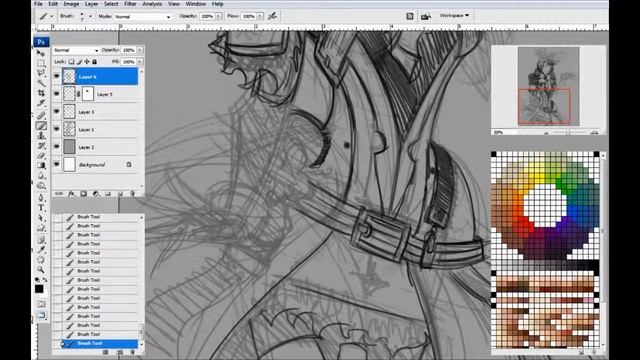Hide the Background layer eye icon
The height and width of the screenshot is (360, 640).
[x=57, y=164]
